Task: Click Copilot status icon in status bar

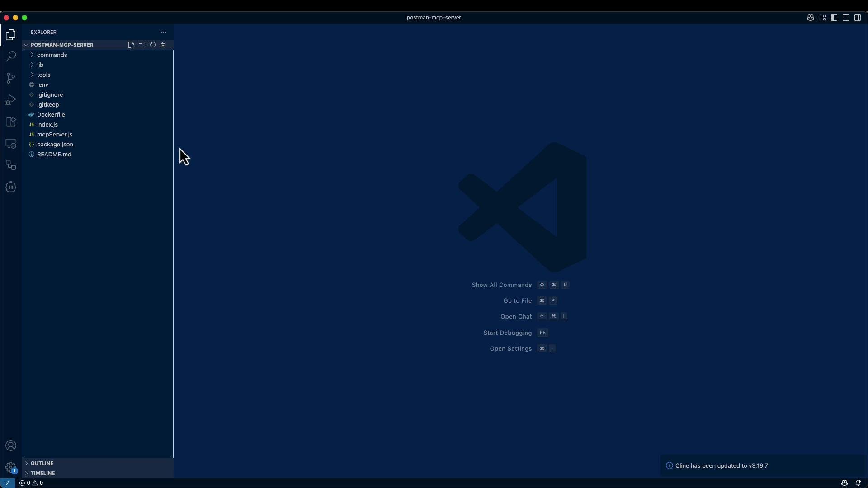Action: click(x=844, y=483)
